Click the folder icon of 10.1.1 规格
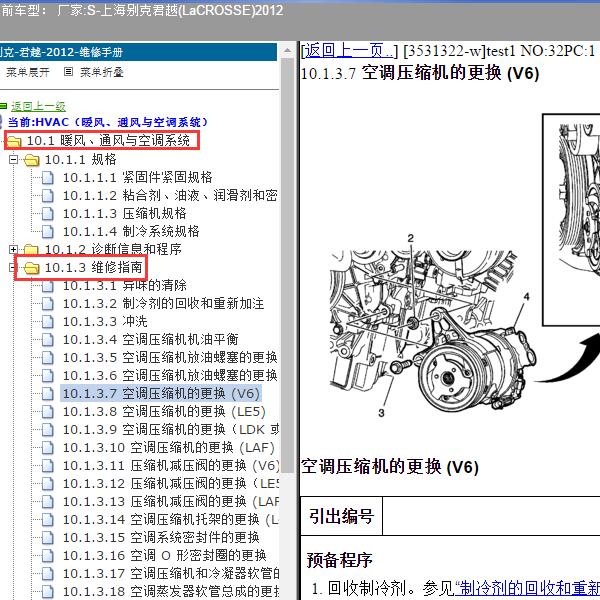Viewport: 600px width, 600px height. point(31,160)
